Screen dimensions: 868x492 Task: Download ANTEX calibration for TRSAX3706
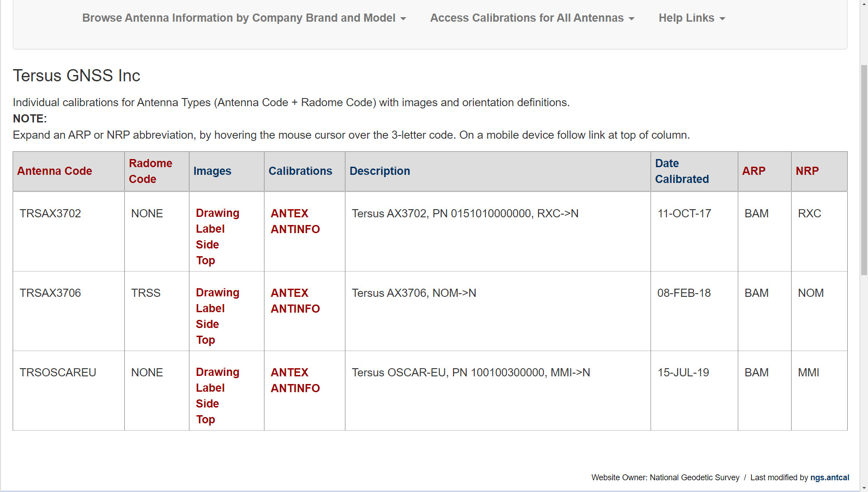coord(289,293)
